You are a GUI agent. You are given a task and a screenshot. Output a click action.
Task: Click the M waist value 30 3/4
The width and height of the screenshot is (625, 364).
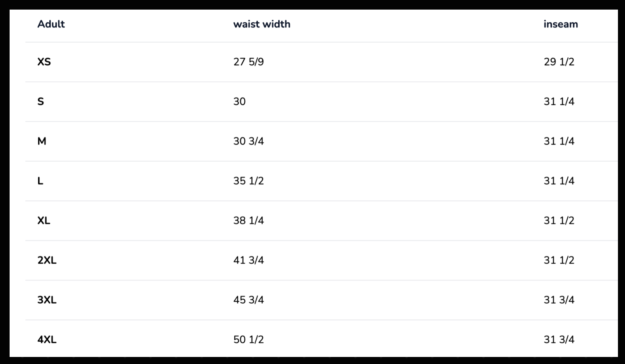tap(248, 141)
